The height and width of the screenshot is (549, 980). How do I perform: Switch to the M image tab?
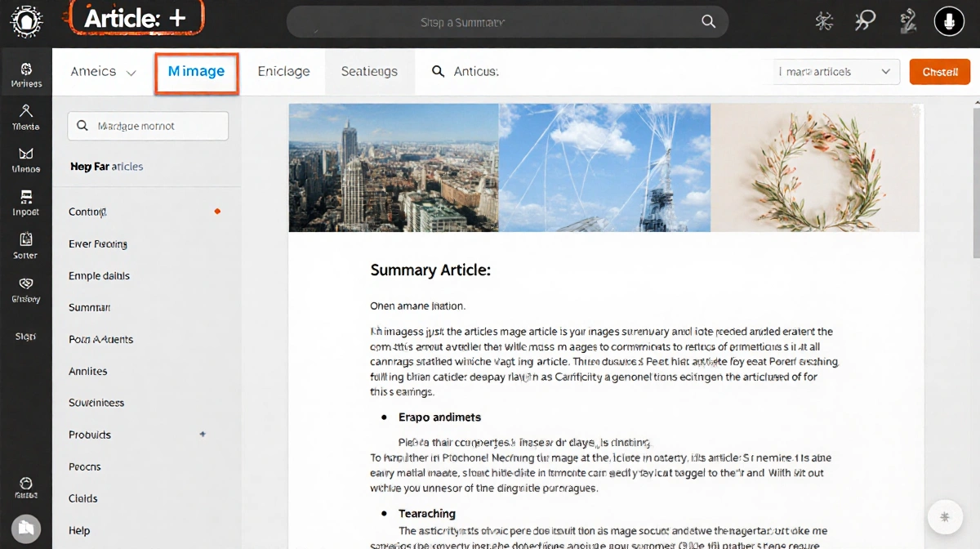(x=196, y=72)
